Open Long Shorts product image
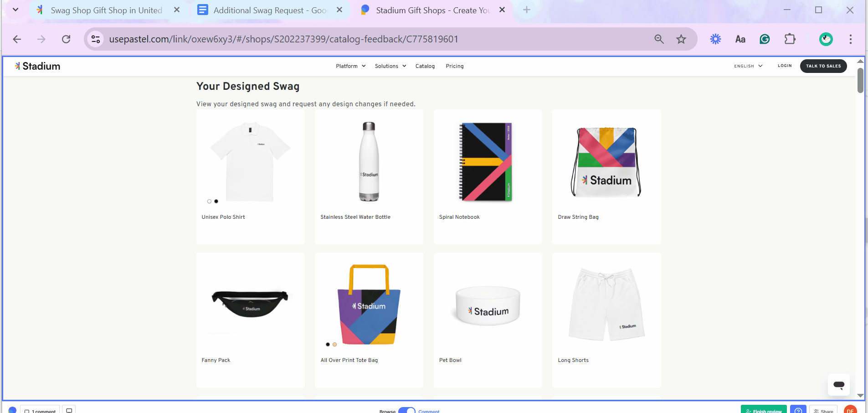The image size is (868, 413). [606, 305]
